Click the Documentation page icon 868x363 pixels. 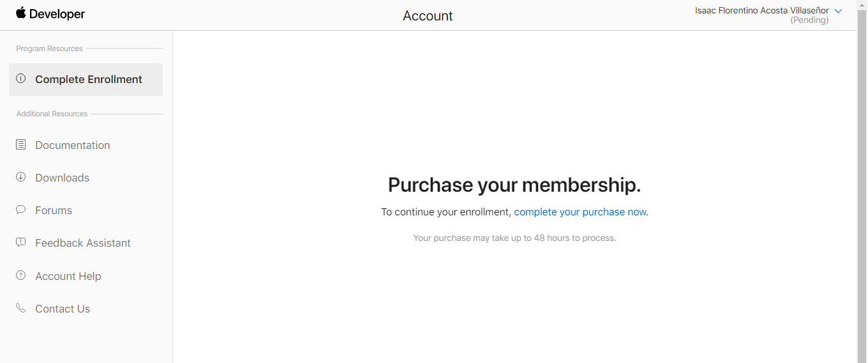(x=21, y=145)
